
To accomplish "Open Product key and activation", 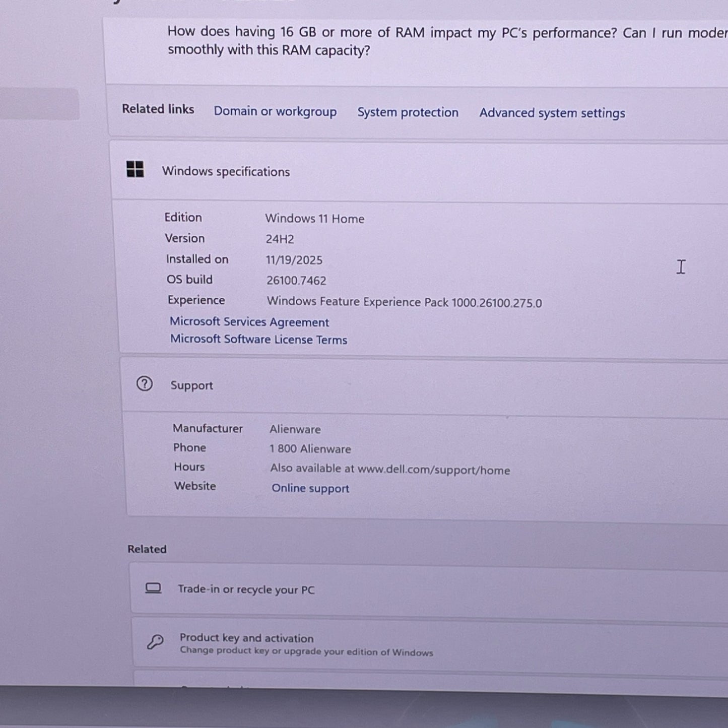I will pos(246,638).
